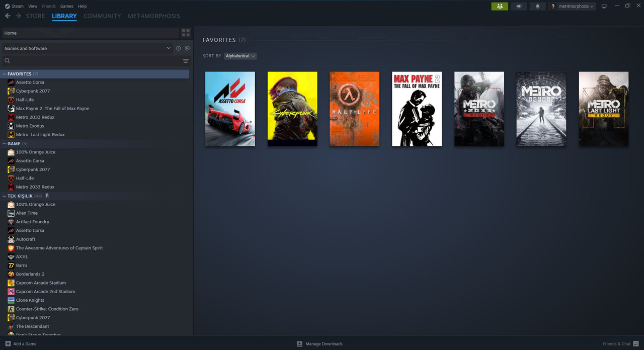
Task: Click the dynamic collection lightning icon
Action: [47, 196]
